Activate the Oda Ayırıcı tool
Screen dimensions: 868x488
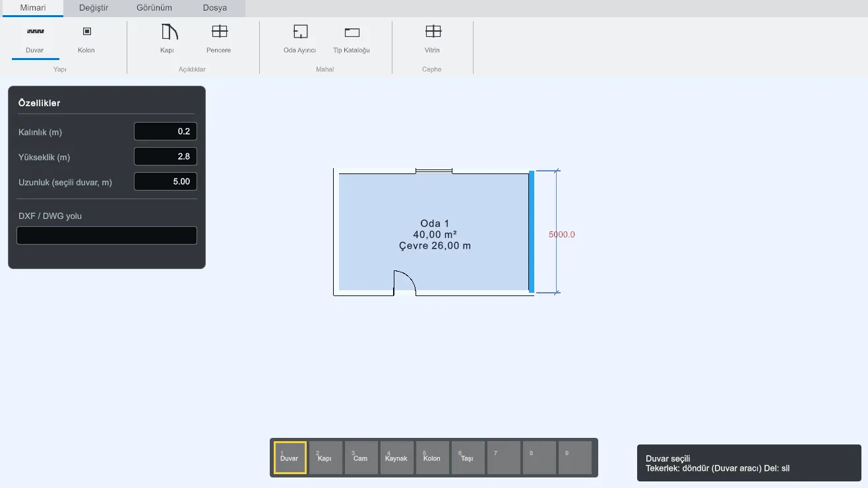(300, 40)
